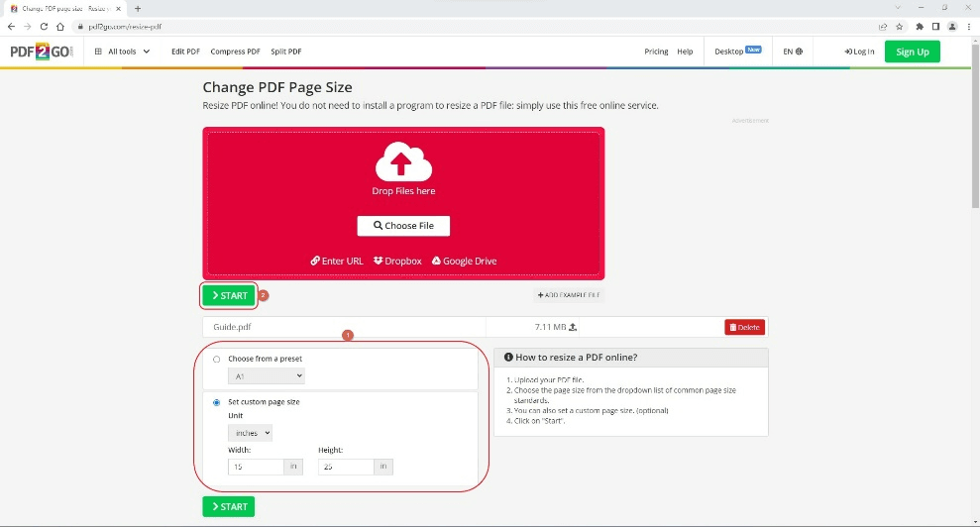The height and width of the screenshot is (527, 980).
Task: Click the Choose File button
Action: [403, 226]
